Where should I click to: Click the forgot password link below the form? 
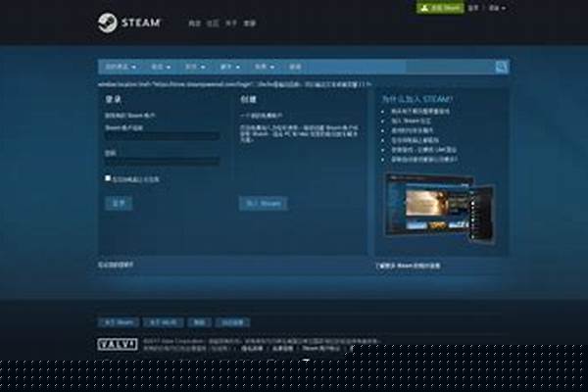pyautogui.click(x=116, y=265)
